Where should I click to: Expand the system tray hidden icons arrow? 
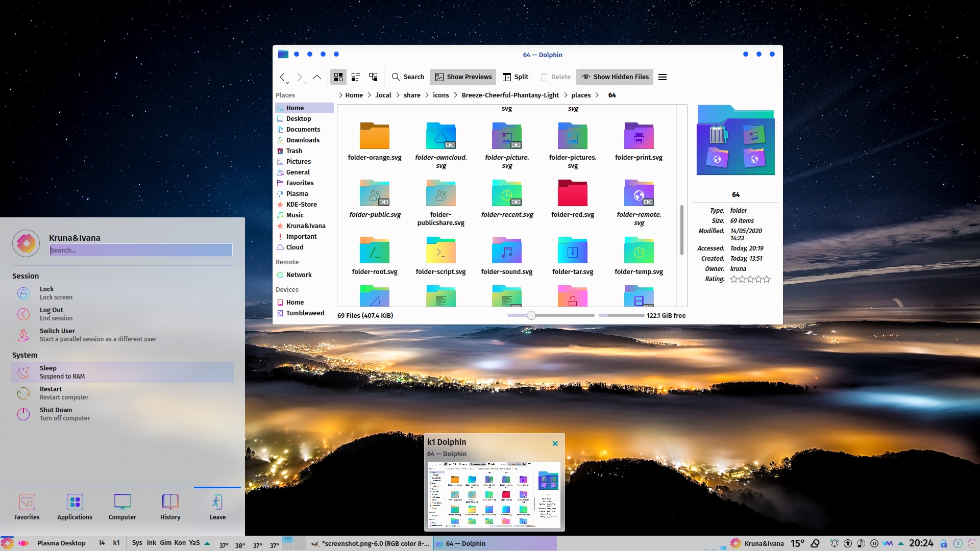coord(901,543)
